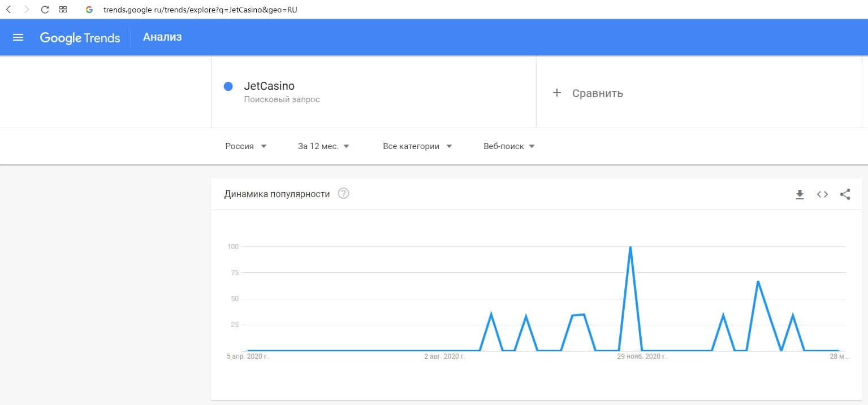Screen dimensions: 868x405
Task: Click the 5 апр. 2020 г. axis label
Action: pos(248,356)
